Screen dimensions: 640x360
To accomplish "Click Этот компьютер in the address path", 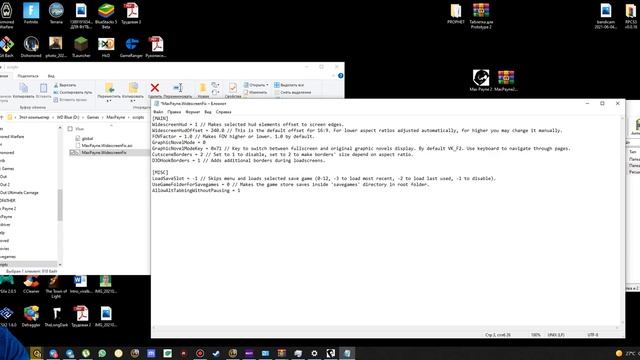I will 34,117.
